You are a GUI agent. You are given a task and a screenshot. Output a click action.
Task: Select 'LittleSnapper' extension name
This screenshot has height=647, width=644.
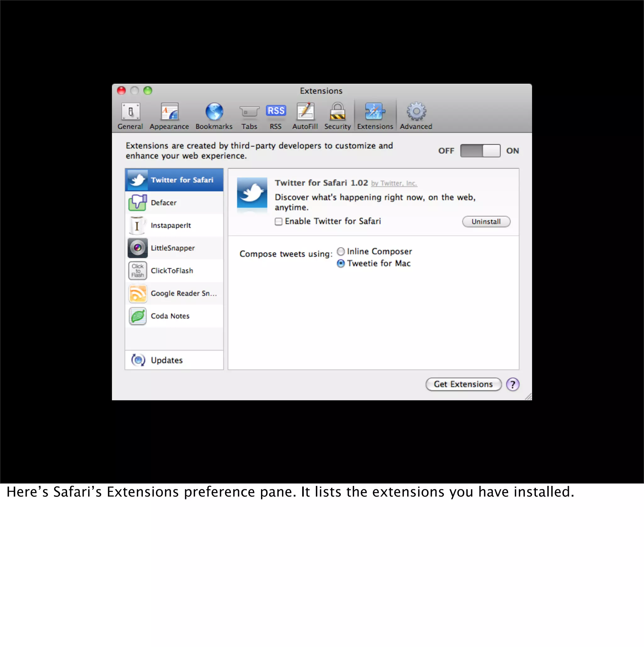[x=173, y=248]
